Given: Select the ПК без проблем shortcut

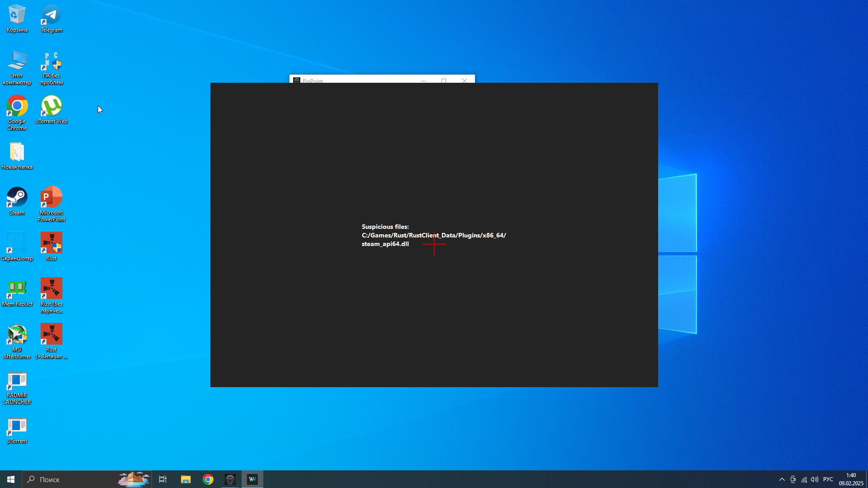Looking at the screenshot, I should [x=52, y=68].
